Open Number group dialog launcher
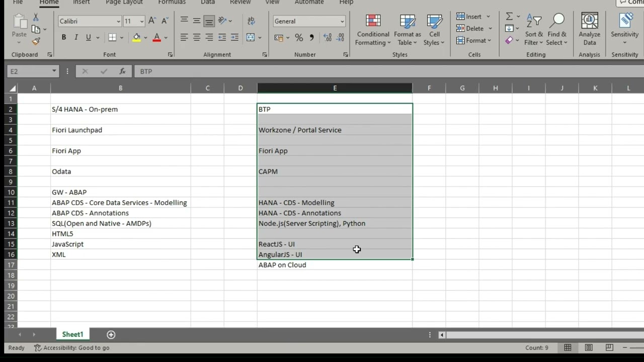 click(x=346, y=54)
